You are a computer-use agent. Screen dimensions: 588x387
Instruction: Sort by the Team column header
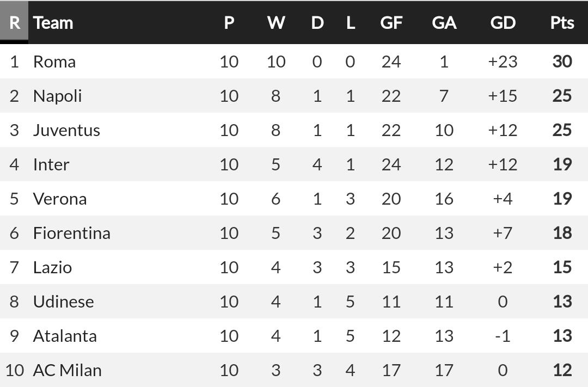coord(53,23)
